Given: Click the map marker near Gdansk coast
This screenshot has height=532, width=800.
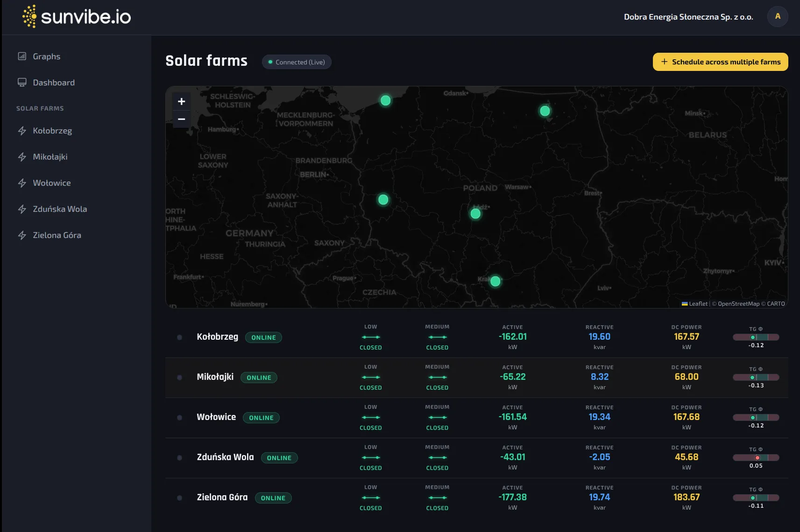Looking at the screenshot, I should coord(385,100).
